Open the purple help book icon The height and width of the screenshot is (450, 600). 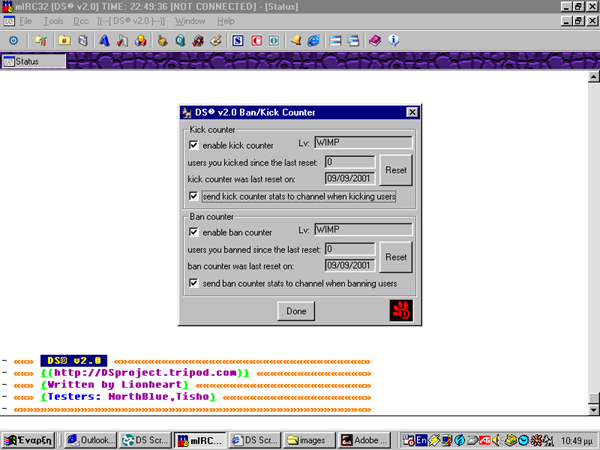(x=375, y=40)
